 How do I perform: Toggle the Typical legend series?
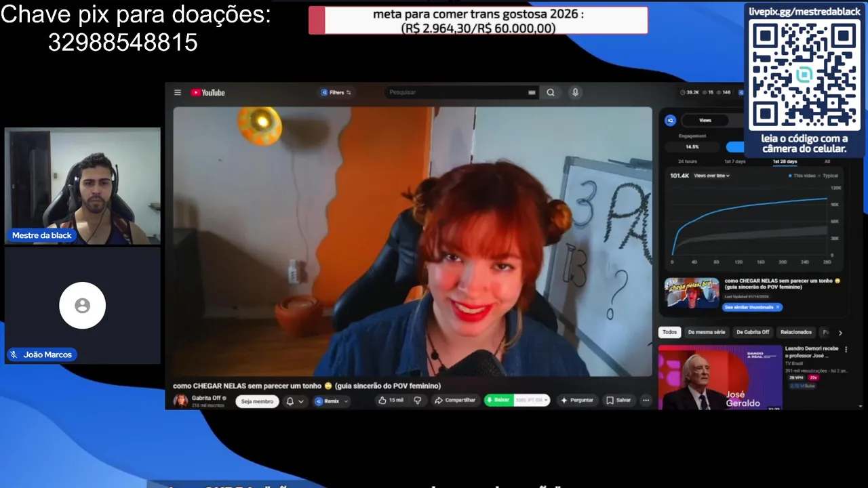click(x=829, y=176)
